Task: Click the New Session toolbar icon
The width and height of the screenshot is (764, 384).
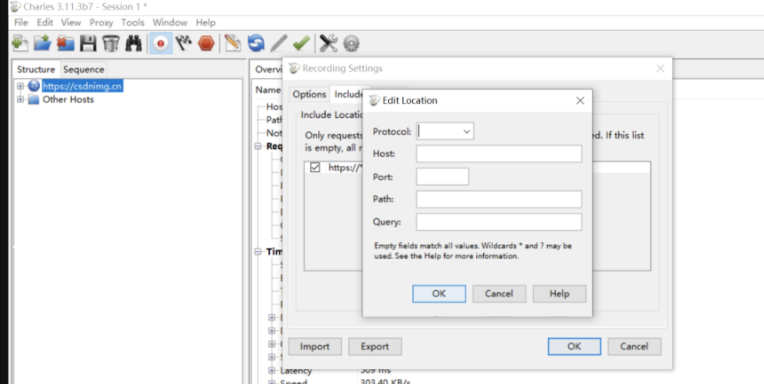Action: coord(19,43)
